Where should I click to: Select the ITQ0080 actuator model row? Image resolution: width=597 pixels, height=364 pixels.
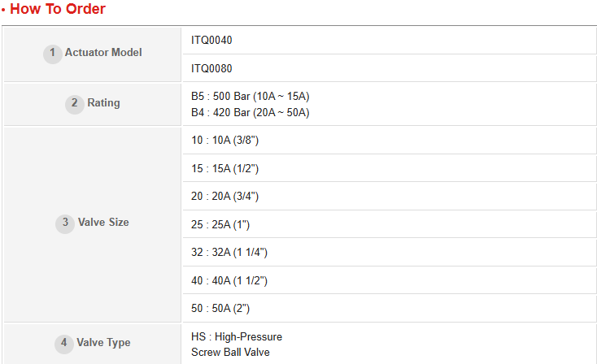pos(211,68)
